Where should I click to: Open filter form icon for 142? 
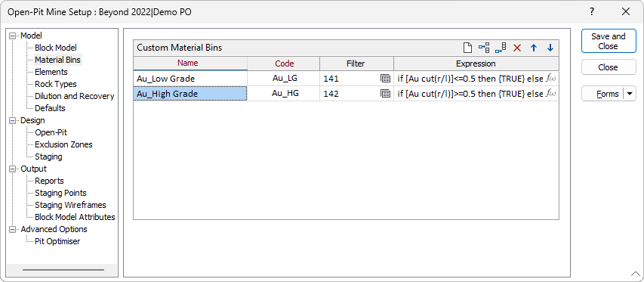pos(385,94)
